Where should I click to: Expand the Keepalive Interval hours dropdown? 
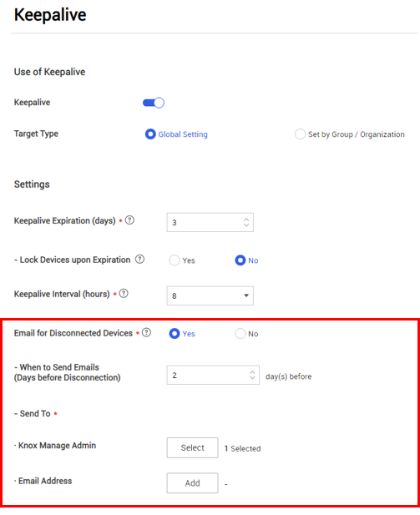point(210,295)
